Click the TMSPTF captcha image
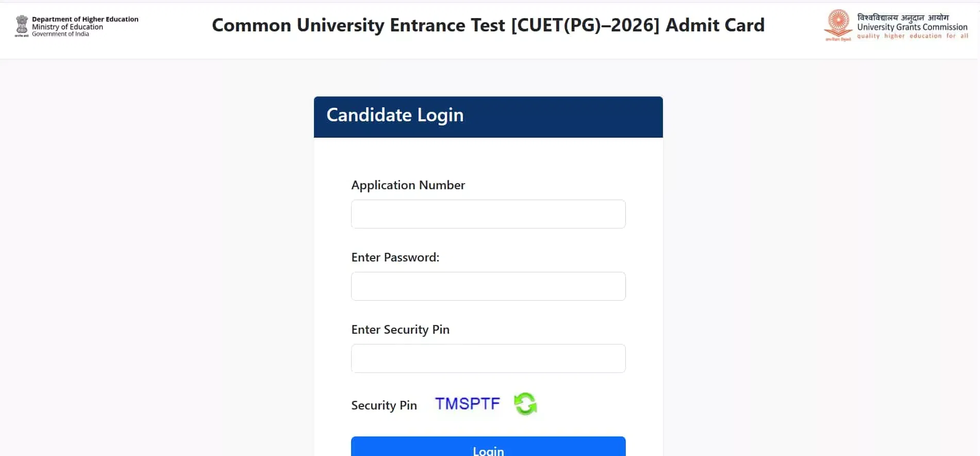Image resolution: width=980 pixels, height=456 pixels. point(468,404)
